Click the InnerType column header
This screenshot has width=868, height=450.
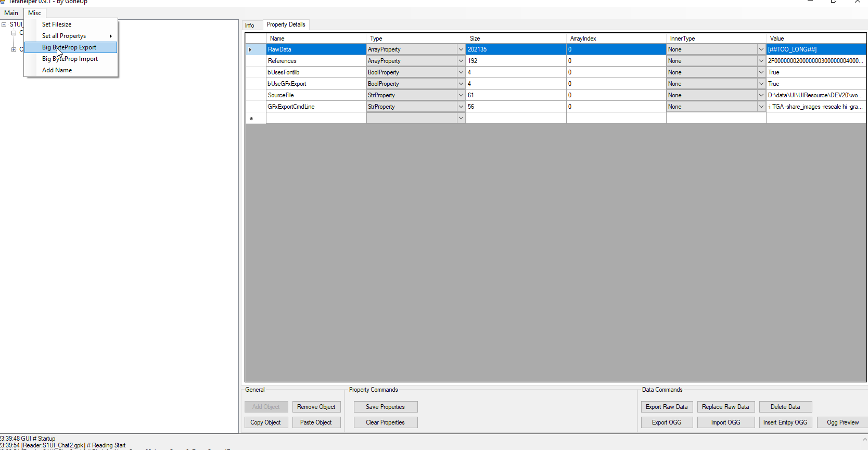click(716, 38)
